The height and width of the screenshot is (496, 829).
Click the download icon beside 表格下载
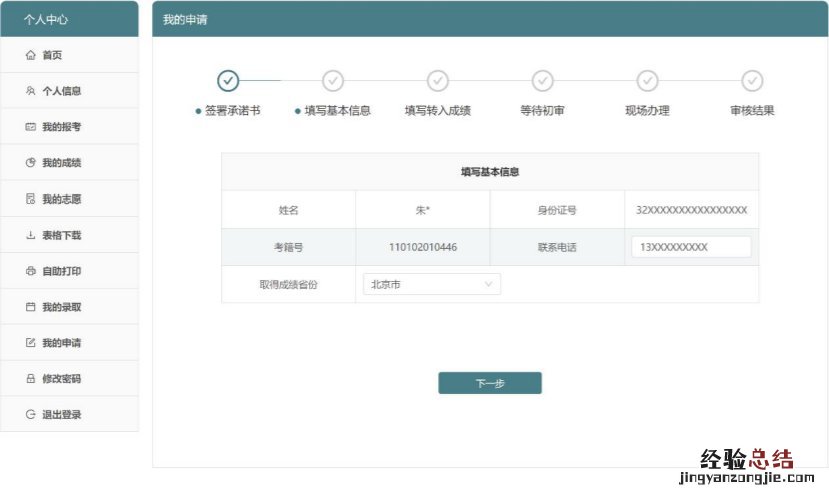30,235
